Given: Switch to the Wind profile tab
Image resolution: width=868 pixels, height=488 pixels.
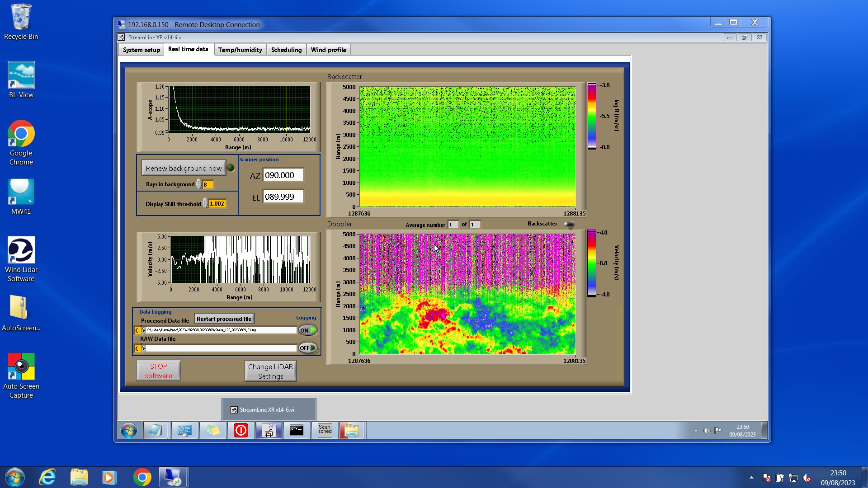Looking at the screenshot, I should pyautogui.click(x=328, y=50).
